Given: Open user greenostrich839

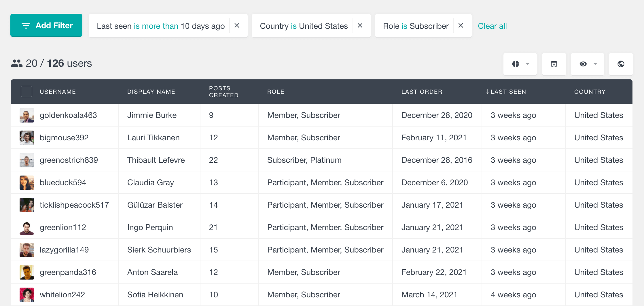Looking at the screenshot, I should click(69, 160).
